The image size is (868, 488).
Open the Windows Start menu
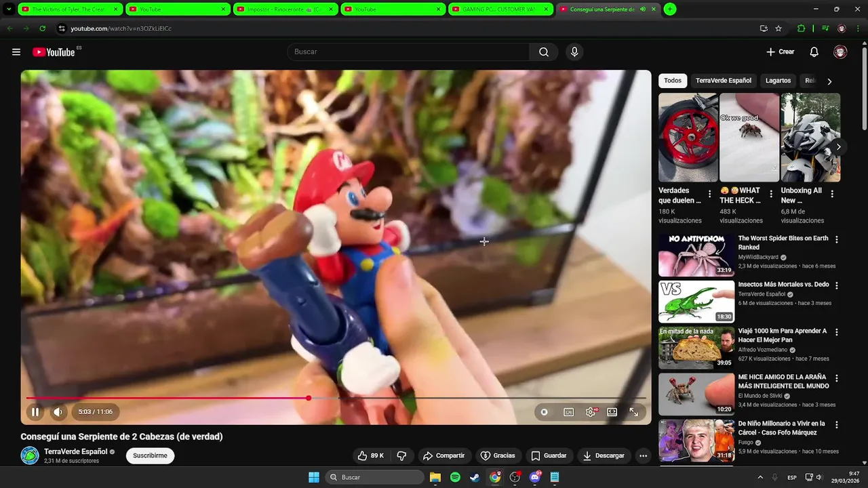pos(314,477)
